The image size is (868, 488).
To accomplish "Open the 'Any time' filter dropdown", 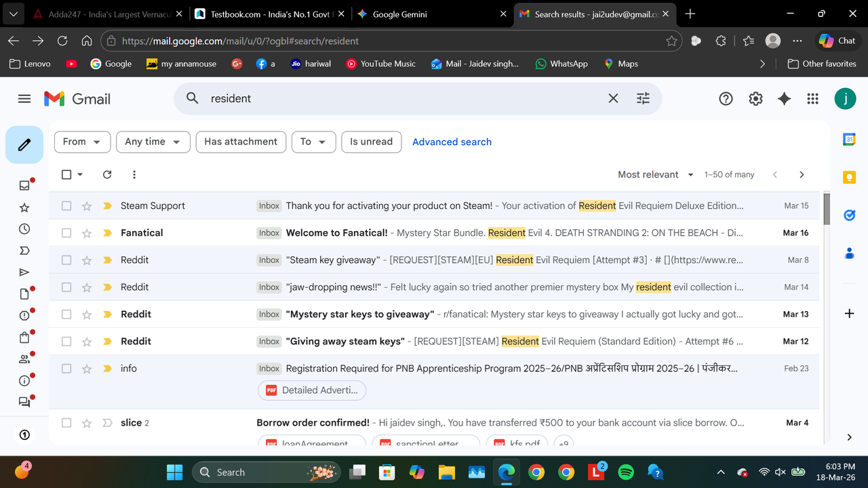I will (153, 142).
